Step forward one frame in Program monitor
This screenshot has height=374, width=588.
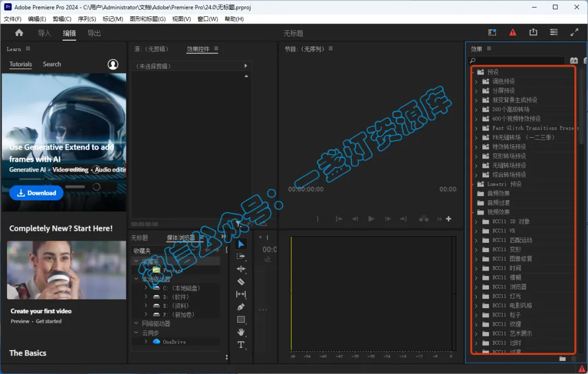click(388, 219)
